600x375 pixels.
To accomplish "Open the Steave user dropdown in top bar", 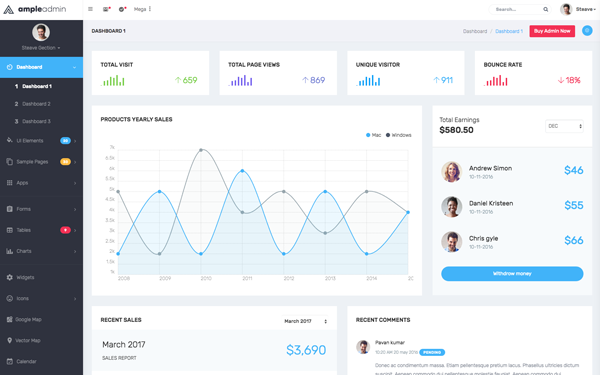I will click(578, 9).
